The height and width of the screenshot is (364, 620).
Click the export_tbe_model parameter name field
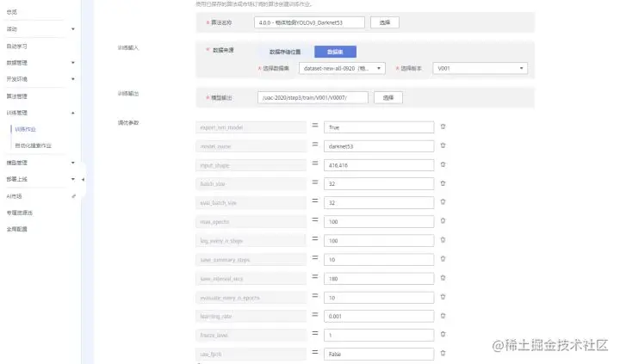tap(251, 127)
